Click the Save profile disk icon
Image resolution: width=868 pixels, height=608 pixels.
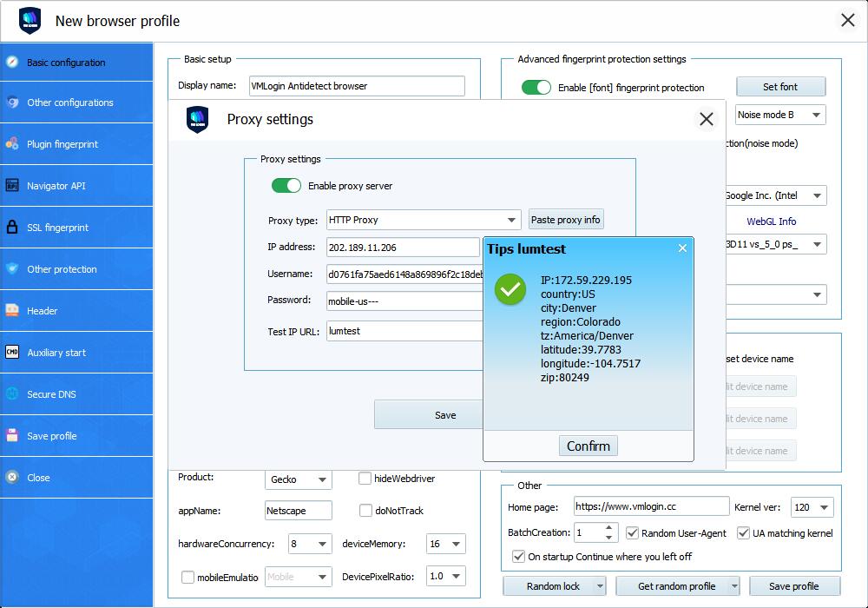click(x=12, y=436)
